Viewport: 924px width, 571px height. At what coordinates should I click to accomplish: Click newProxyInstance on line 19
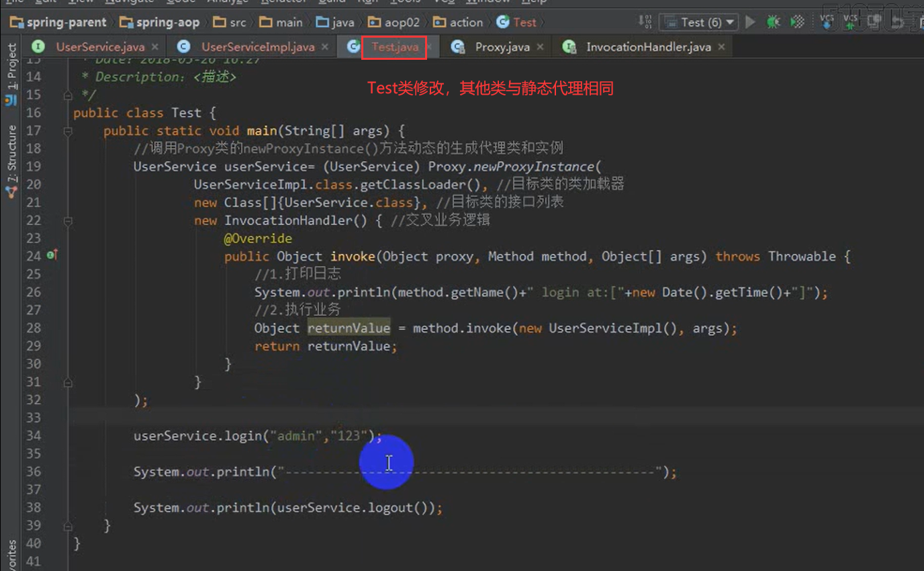tap(534, 167)
